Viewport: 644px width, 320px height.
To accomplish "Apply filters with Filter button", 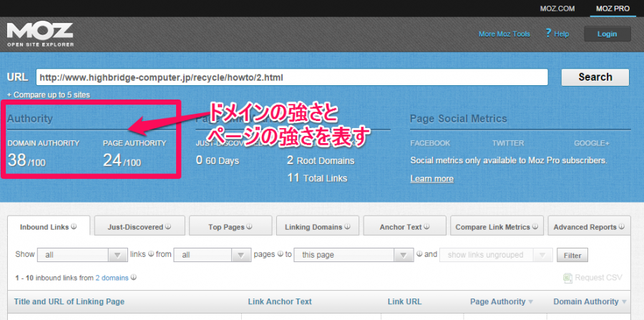I will 572,255.
